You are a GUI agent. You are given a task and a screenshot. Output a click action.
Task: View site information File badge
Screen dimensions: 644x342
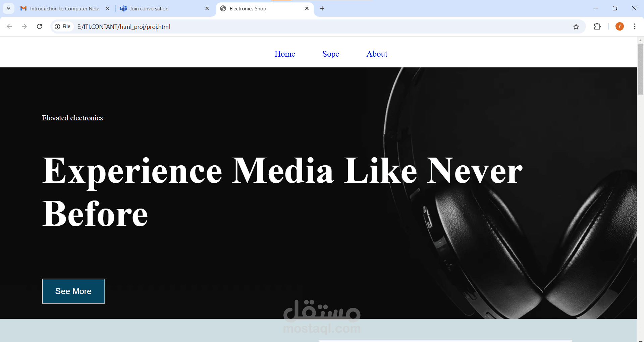coord(63,26)
